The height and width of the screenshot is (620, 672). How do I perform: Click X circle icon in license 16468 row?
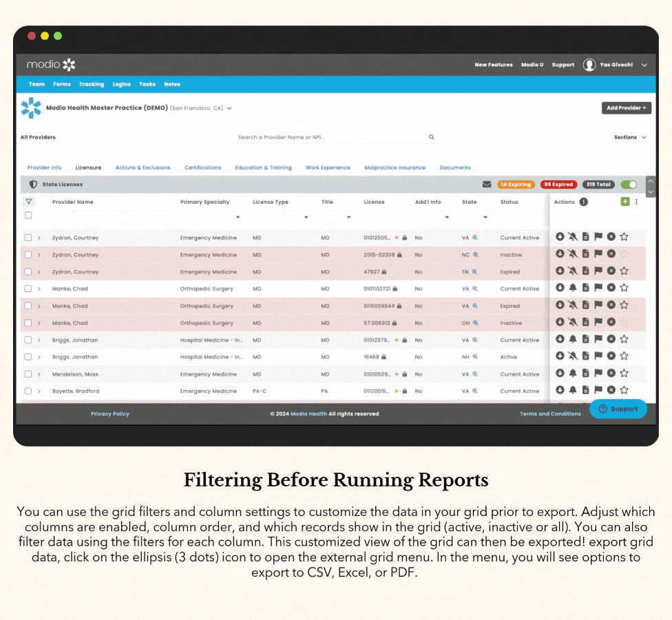tap(611, 356)
